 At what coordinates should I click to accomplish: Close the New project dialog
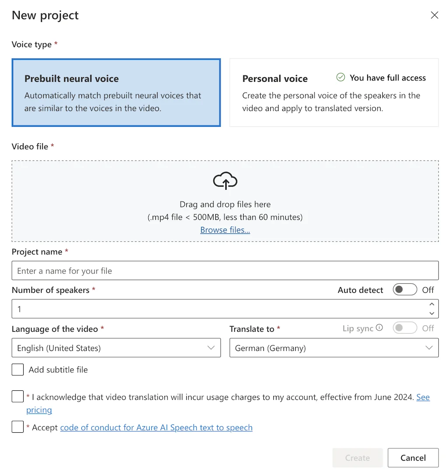point(434,15)
